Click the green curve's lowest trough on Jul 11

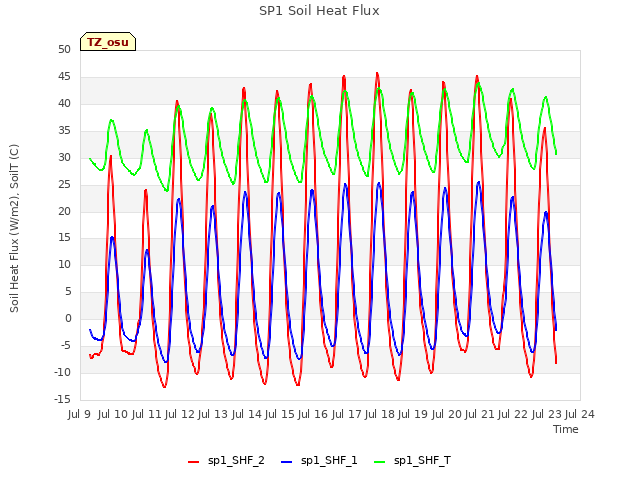(x=167, y=191)
